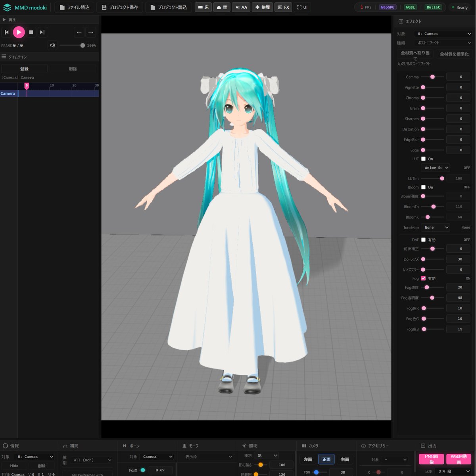
Task: Click the カメラ camera panel icon
Action: click(x=304, y=446)
